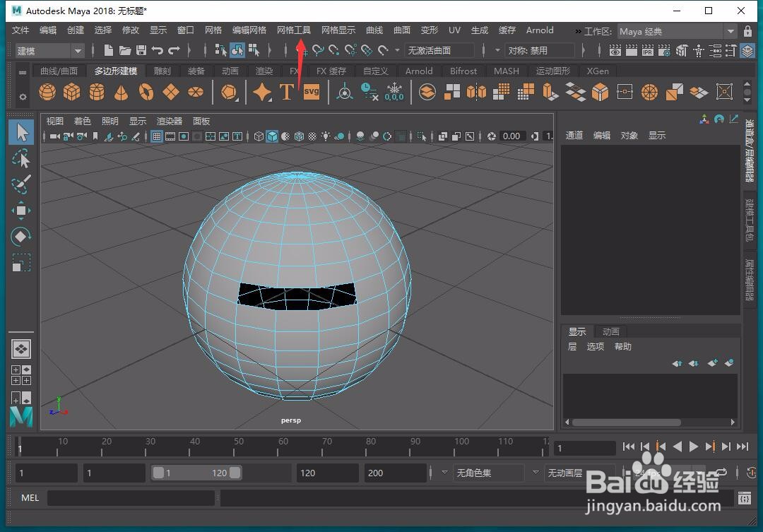The height and width of the screenshot is (532, 763).
Task: Create a polygon torus from shelf
Action: [146, 92]
